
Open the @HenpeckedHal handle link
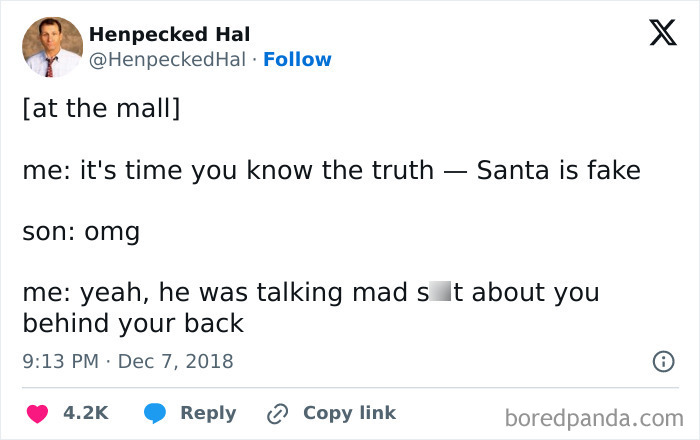(167, 59)
